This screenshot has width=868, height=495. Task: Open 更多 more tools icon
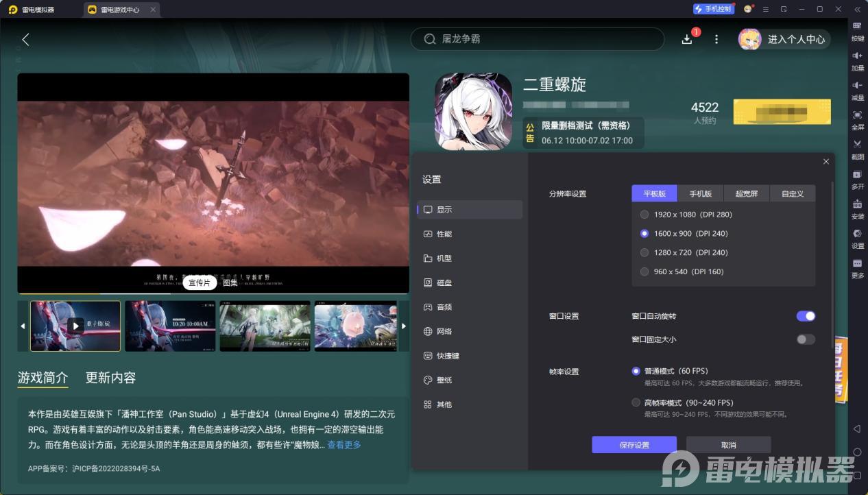coord(858,268)
